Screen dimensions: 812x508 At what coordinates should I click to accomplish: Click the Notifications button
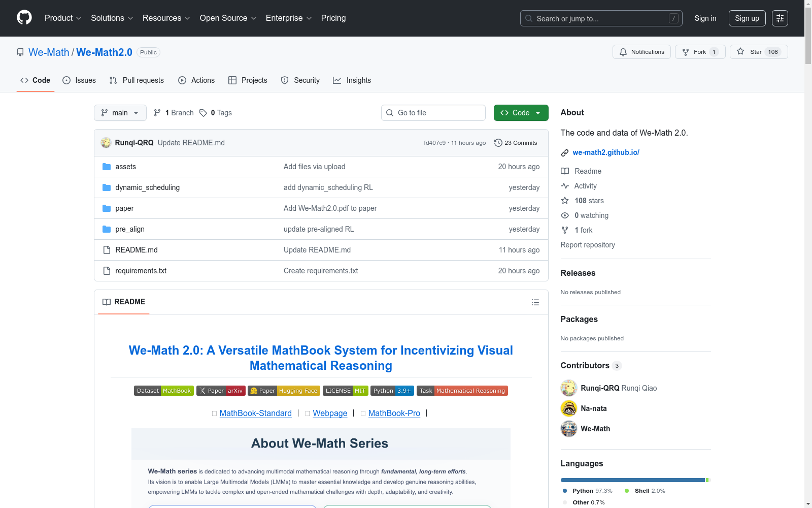[642, 52]
